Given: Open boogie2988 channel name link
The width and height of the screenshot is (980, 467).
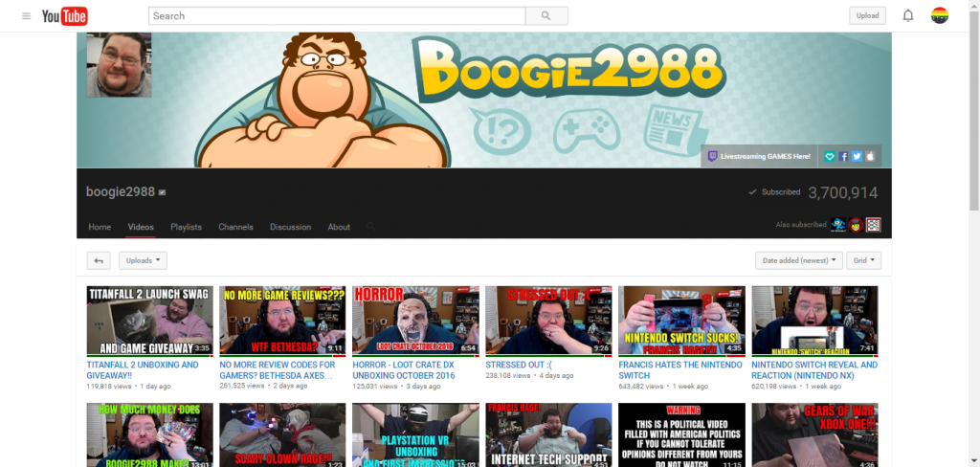Looking at the screenshot, I should [x=121, y=192].
